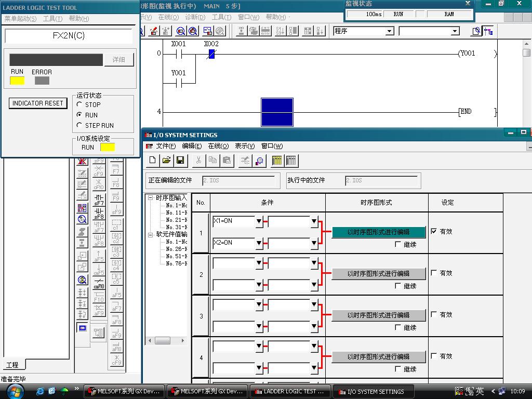The width and height of the screenshot is (532, 399).
Task: Click the Paste clipboard icon in I/O toolbar
Action: [x=227, y=161]
